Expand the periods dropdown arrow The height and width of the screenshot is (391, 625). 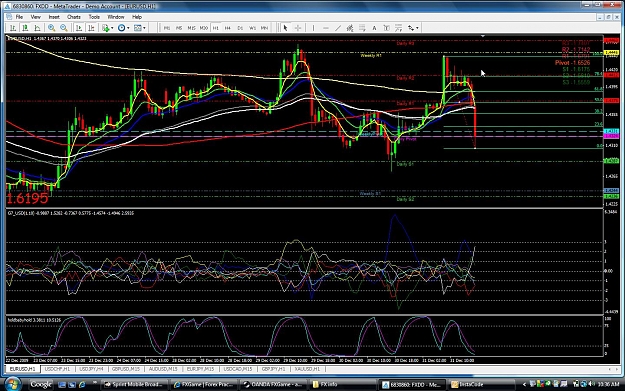tap(128, 28)
